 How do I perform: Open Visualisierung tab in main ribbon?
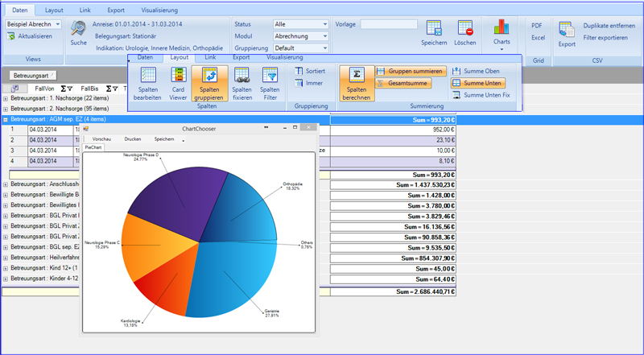point(159,10)
